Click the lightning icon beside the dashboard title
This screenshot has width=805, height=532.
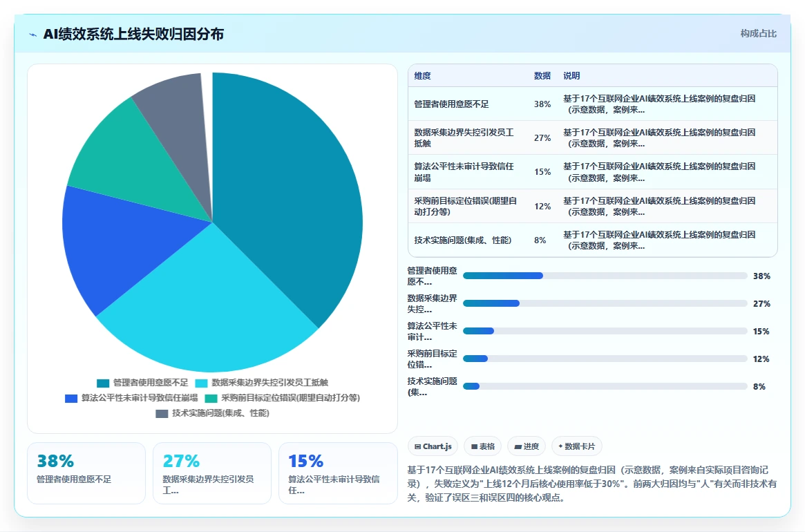tap(33, 35)
